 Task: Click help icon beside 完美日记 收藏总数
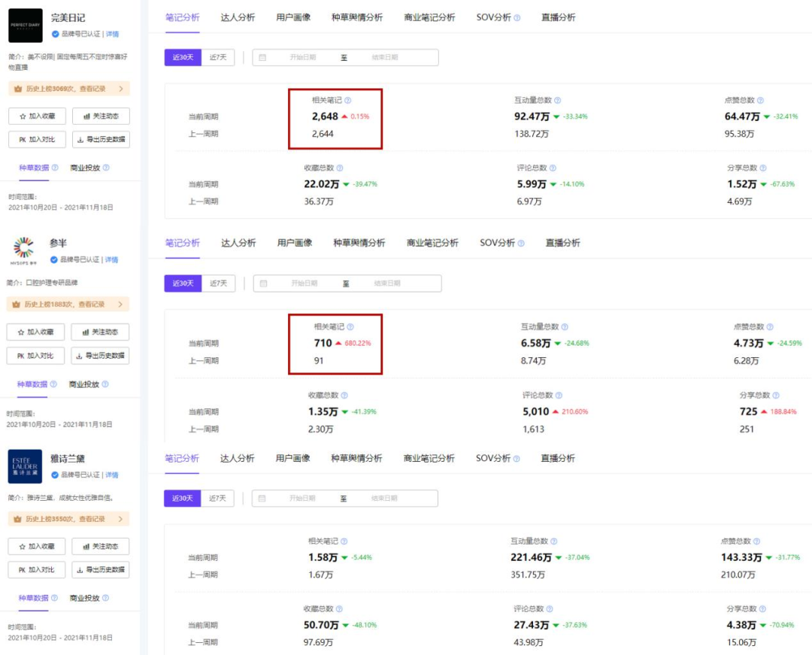(x=340, y=168)
